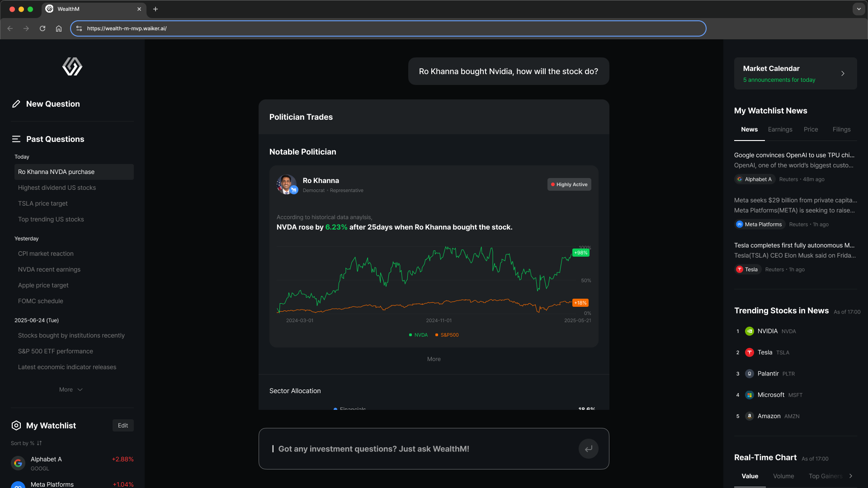Click More link below politician chart
Image resolution: width=868 pixels, height=488 pixels.
coord(434,359)
